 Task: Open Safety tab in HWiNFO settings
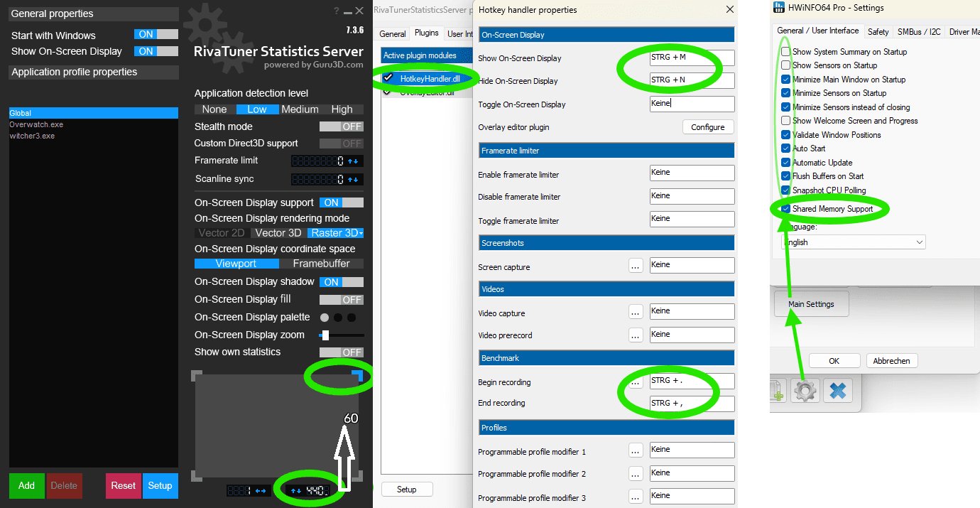878,32
